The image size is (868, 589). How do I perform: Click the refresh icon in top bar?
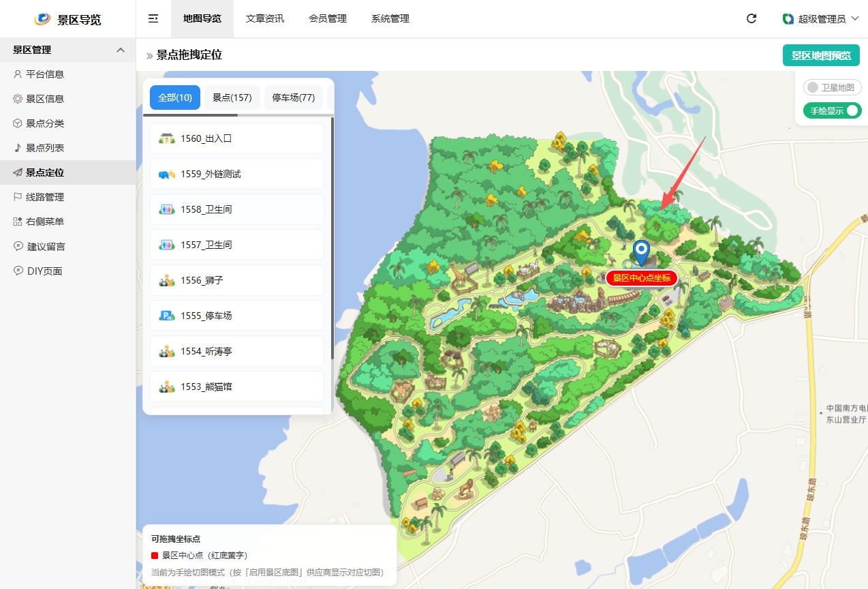[x=751, y=18]
